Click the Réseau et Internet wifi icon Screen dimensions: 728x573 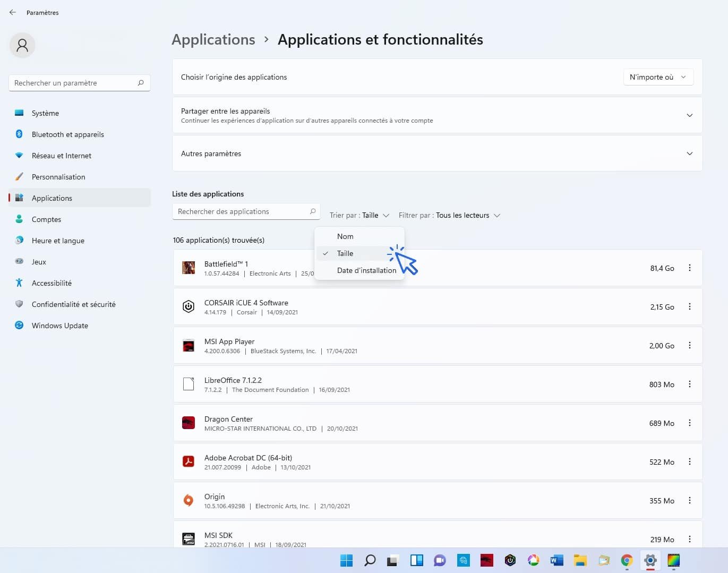[x=19, y=156]
